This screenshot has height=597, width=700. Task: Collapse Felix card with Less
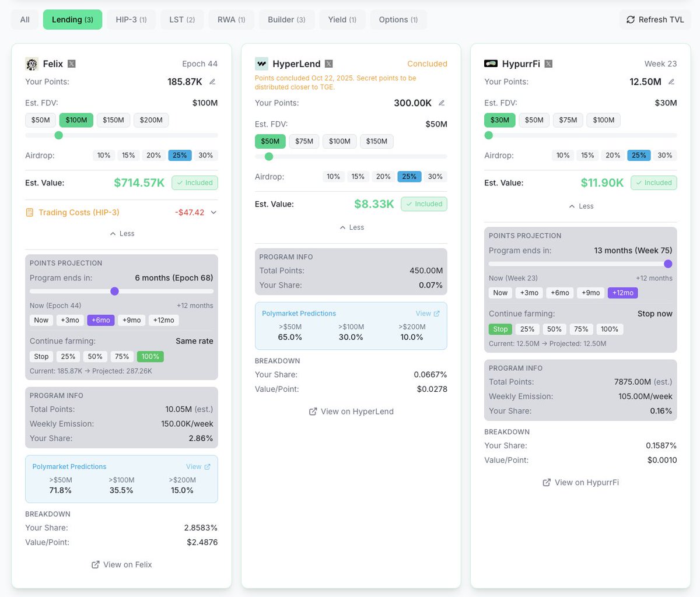[122, 233]
